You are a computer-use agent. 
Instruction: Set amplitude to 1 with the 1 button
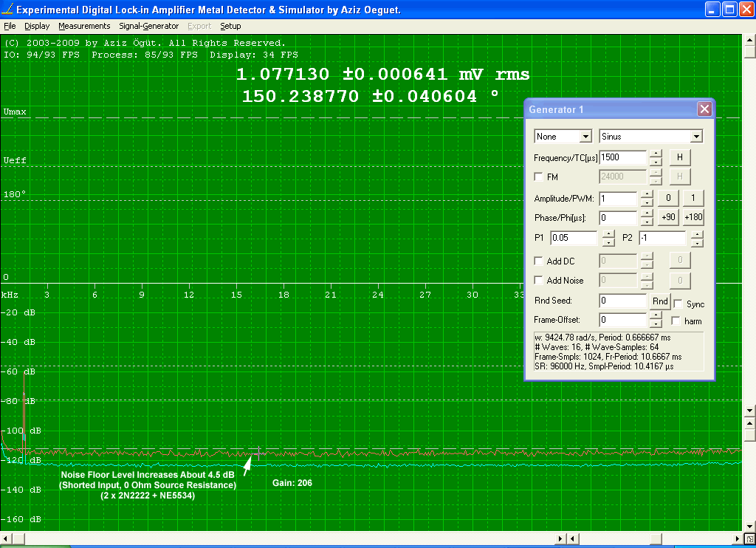click(x=693, y=198)
